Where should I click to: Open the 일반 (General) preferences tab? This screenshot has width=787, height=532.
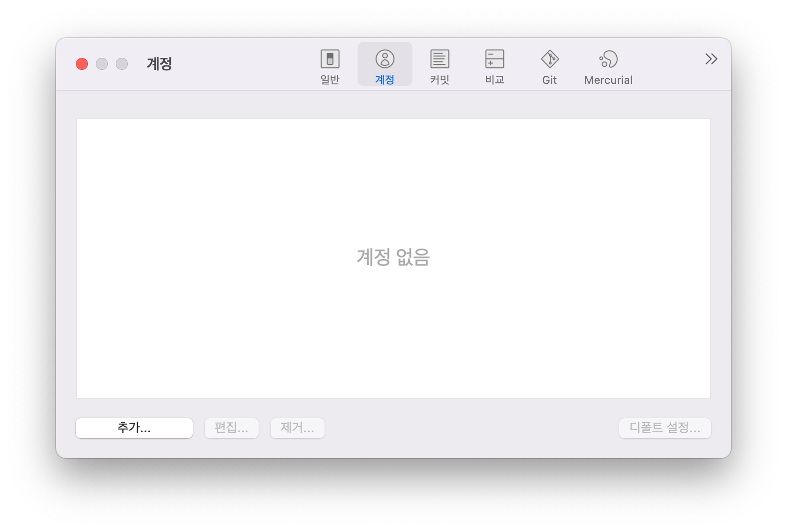[330, 66]
